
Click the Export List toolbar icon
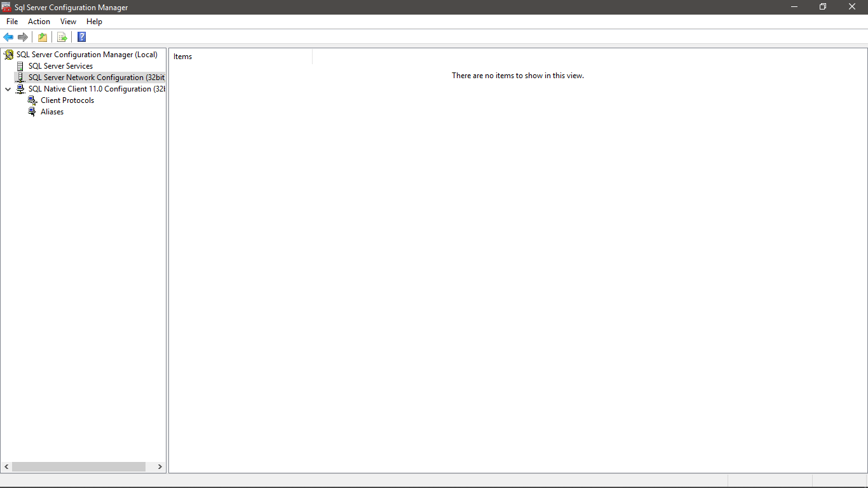62,37
